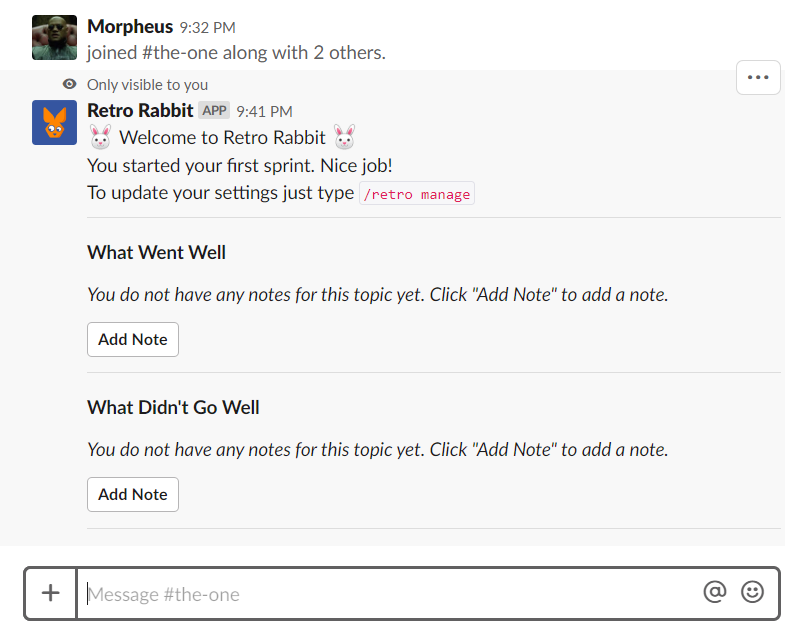Click the '/retro manage' command snippet
The width and height of the screenshot is (785, 625).
coord(417,194)
